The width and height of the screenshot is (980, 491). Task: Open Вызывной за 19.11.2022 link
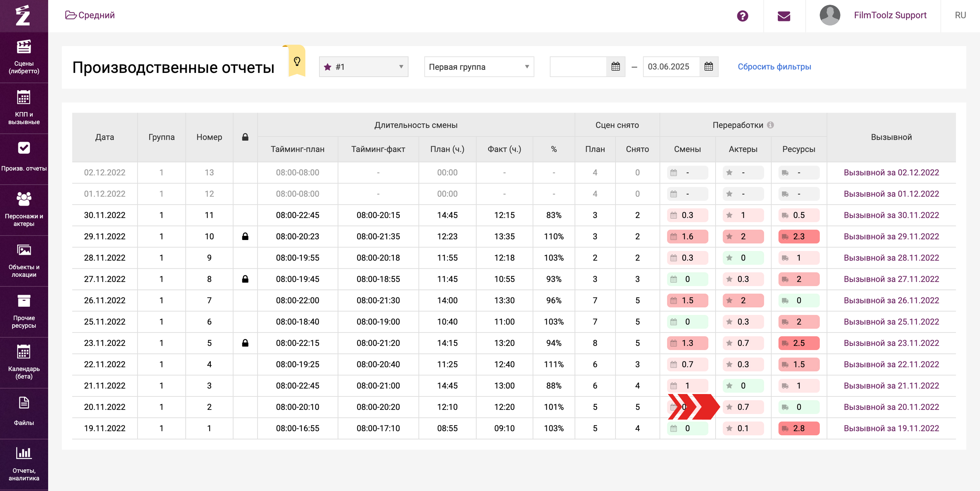tap(891, 428)
